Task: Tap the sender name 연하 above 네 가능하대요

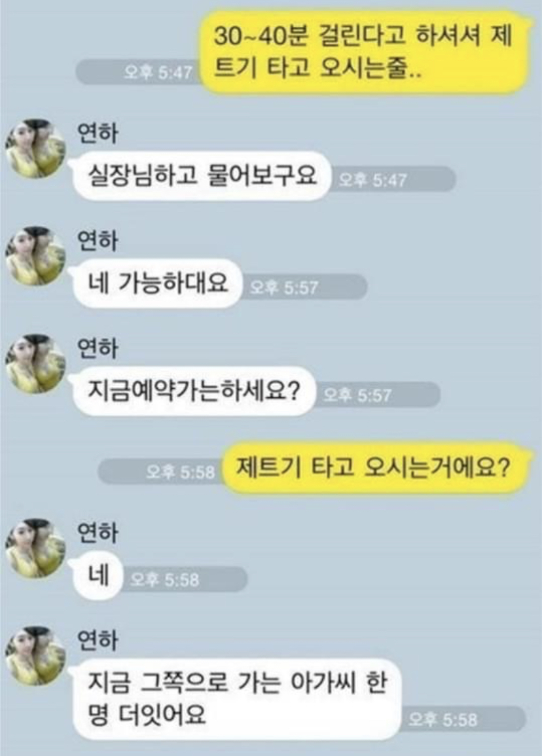Action: (98, 241)
